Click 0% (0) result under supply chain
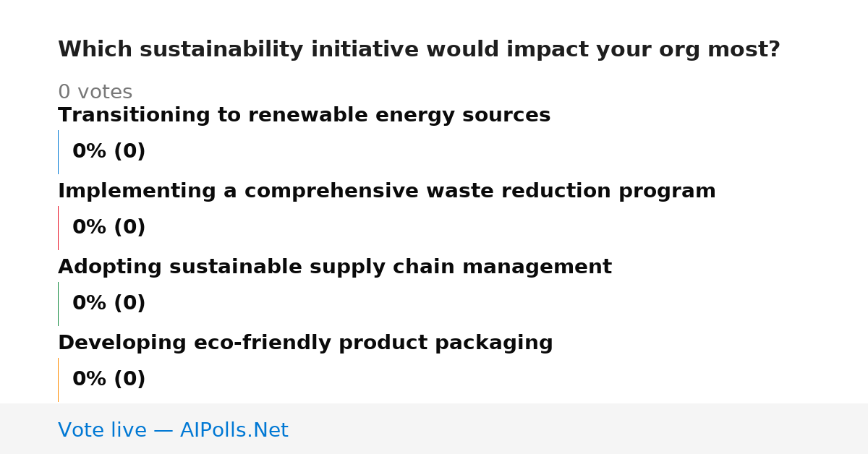Screen dimensions: 868x454 click(109, 304)
